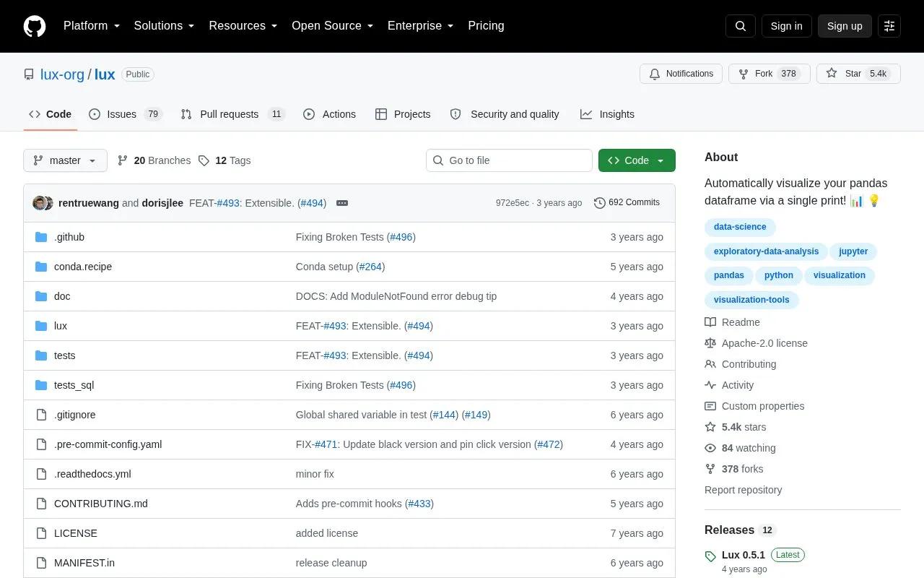The image size is (924, 578).
Task: Open the Insights tab
Action: pos(607,114)
